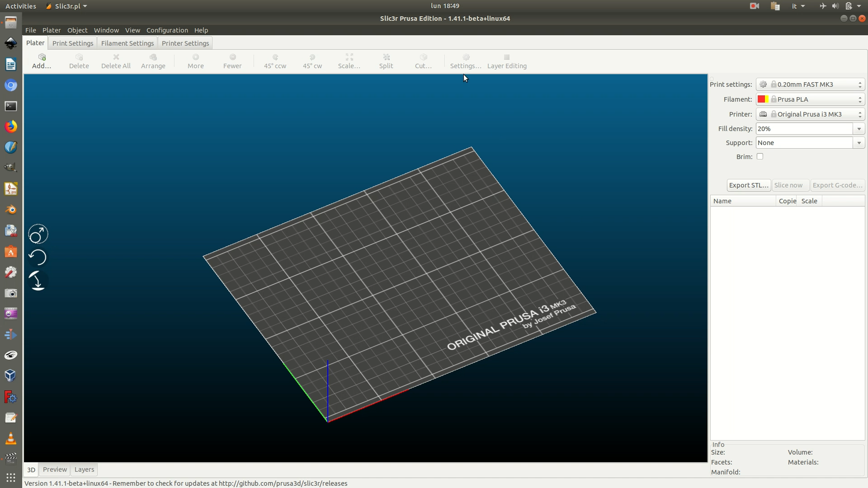868x488 pixels.
Task: Click the print settings gear icon
Action: pos(763,84)
